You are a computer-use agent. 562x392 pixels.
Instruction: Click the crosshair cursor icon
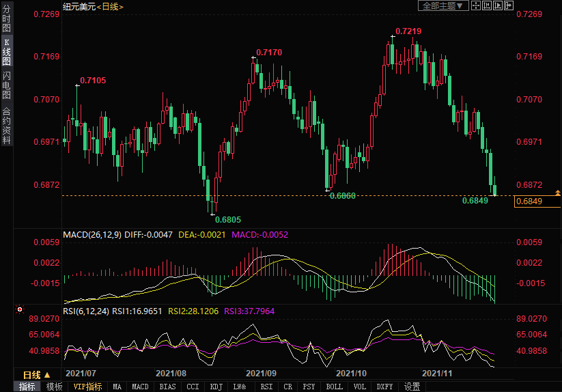[476, 5]
